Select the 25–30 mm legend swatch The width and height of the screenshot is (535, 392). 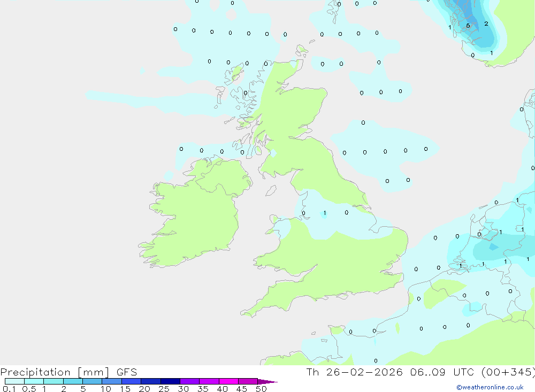coord(170,381)
